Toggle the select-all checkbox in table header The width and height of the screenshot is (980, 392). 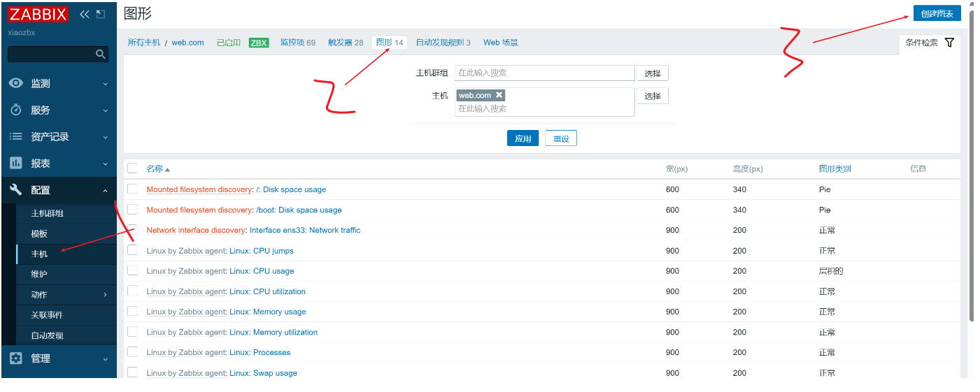[132, 168]
